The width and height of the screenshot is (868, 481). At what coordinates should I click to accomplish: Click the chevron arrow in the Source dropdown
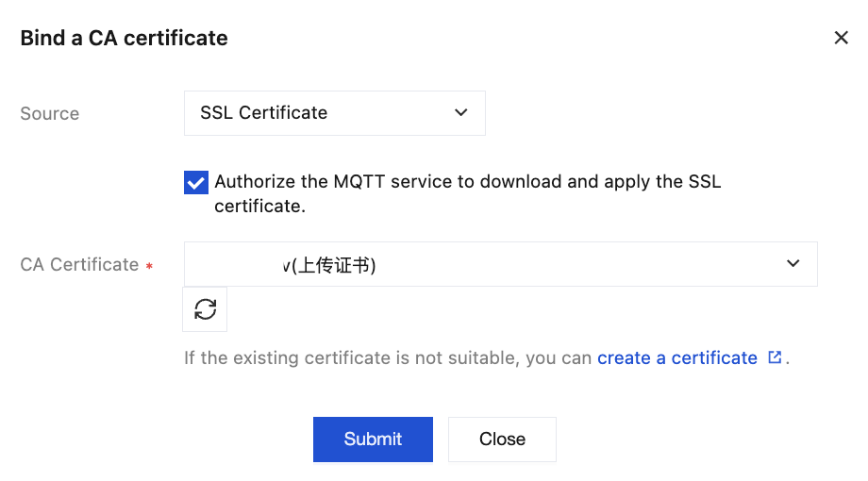(460, 113)
